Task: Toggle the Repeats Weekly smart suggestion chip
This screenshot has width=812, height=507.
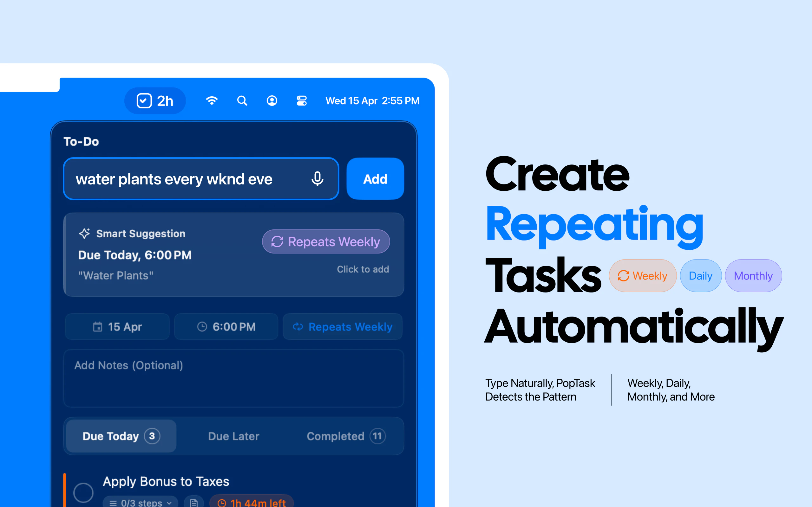Action: pyautogui.click(x=325, y=241)
